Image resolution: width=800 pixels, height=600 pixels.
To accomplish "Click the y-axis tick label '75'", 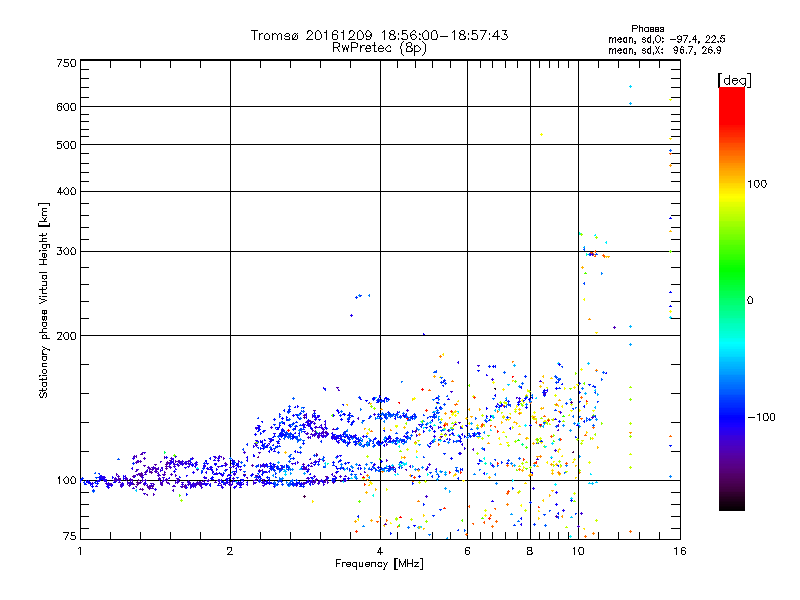I will tap(70, 536).
